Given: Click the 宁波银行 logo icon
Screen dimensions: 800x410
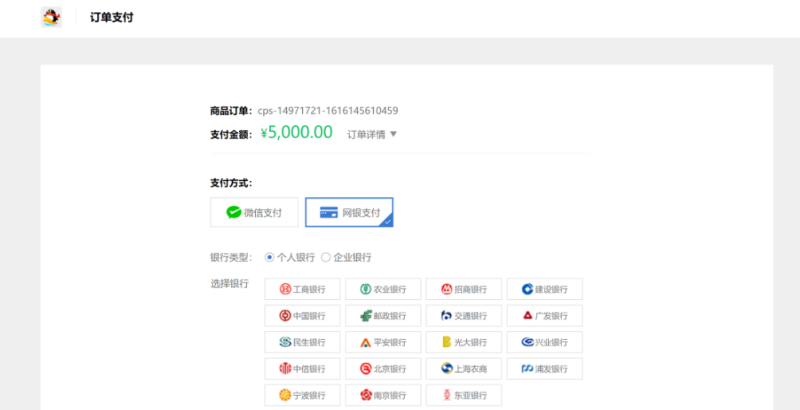Looking at the screenshot, I should point(285,395).
